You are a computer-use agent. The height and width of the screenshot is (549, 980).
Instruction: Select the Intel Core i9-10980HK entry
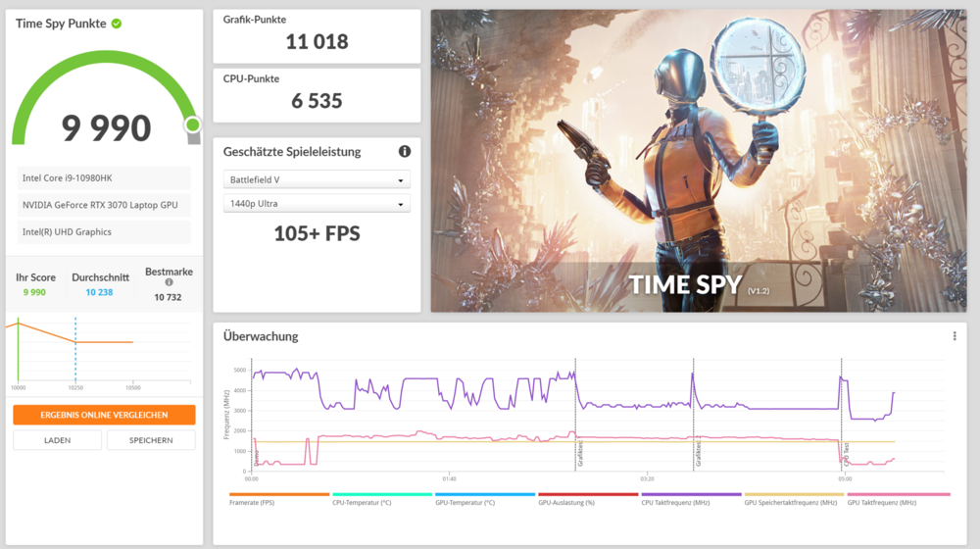[x=104, y=177]
